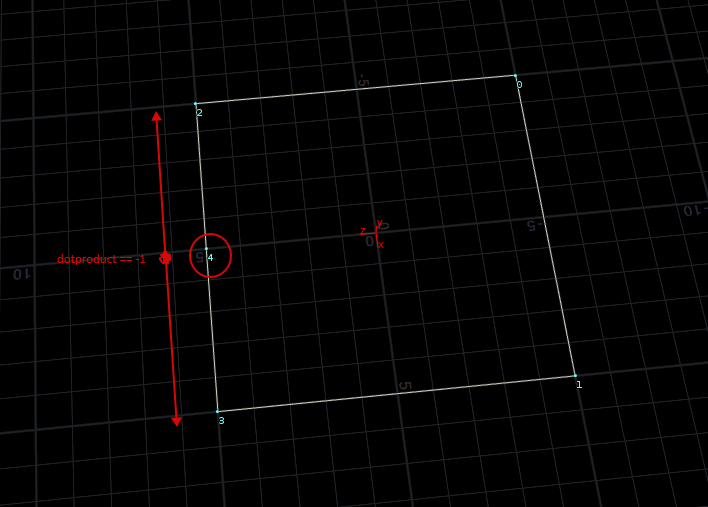Click the red origin axis gizmo

[377, 234]
